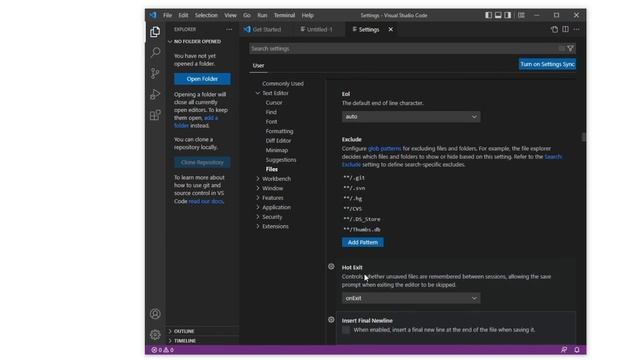
Task: Open the settings filter funnel icon
Action: pos(571,49)
